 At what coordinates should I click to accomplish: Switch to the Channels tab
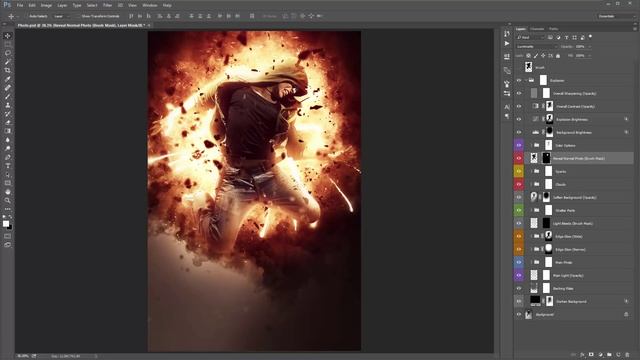click(537, 29)
